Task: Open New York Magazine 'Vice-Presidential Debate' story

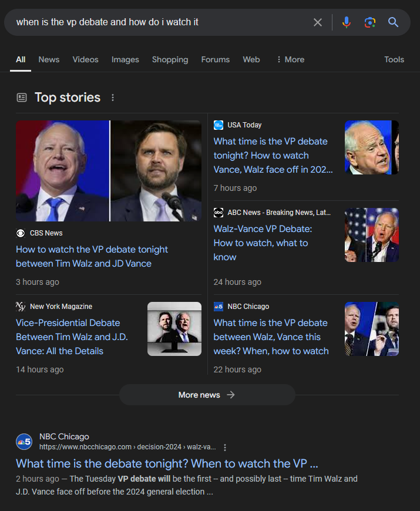Action: point(72,337)
